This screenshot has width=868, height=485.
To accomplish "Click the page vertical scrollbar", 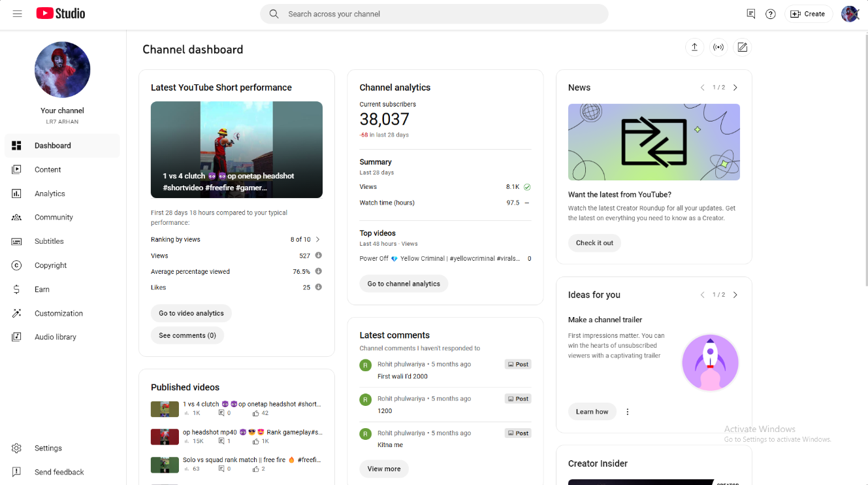I will (x=865, y=159).
